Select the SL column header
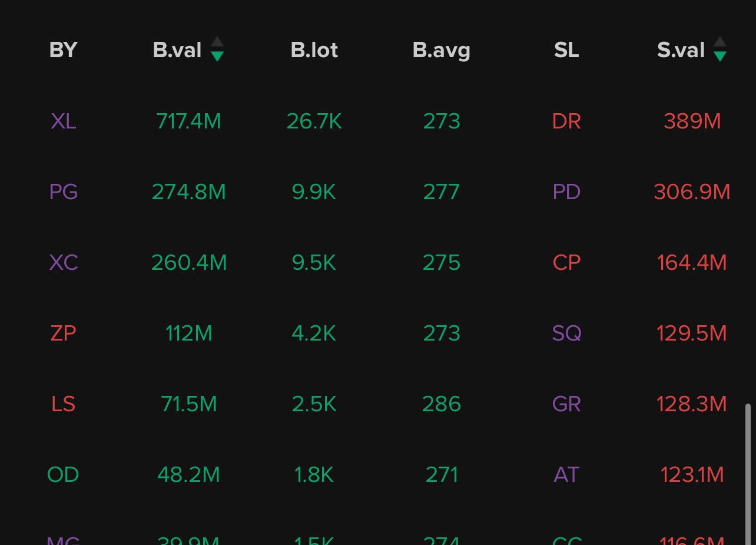The height and width of the screenshot is (545, 756). coord(566,50)
